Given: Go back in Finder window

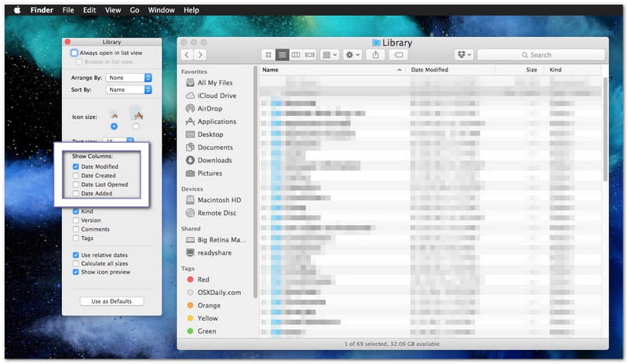Looking at the screenshot, I should pyautogui.click(x=187, y=55).
